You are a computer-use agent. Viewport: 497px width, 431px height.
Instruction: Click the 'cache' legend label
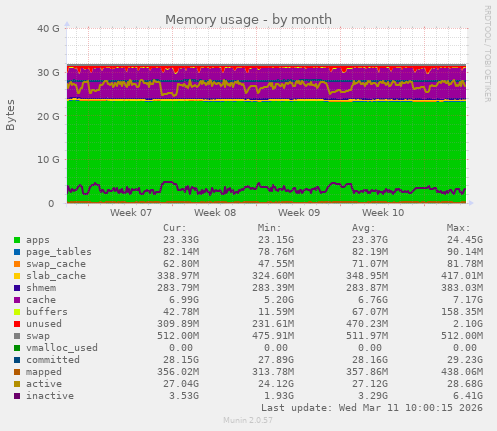41,300
